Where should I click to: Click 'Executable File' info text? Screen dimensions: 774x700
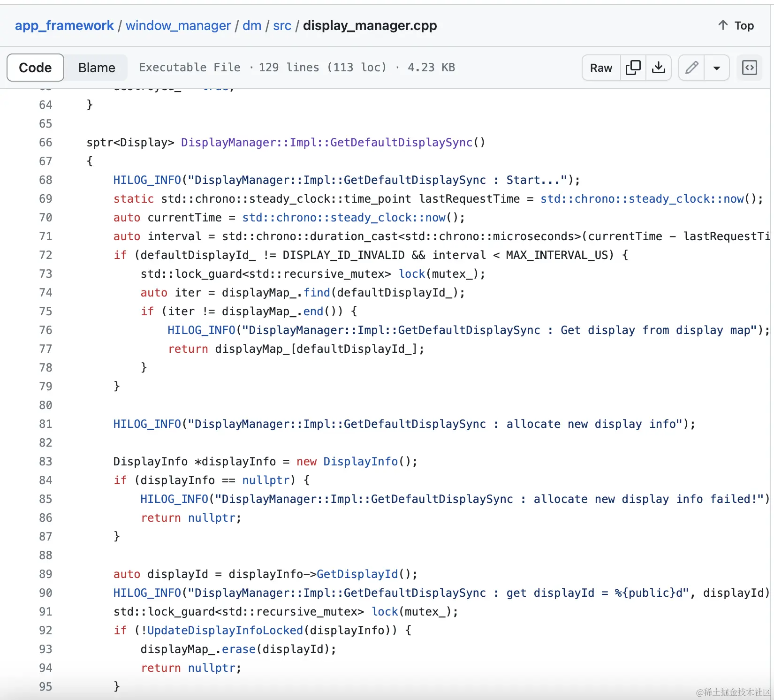190,68
